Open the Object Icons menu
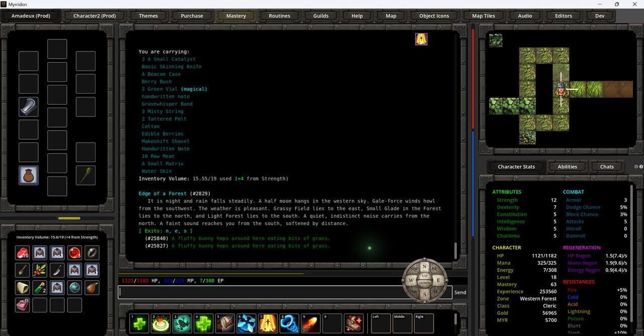The height and width of the screenshot is (336, 644). point(434,16)
